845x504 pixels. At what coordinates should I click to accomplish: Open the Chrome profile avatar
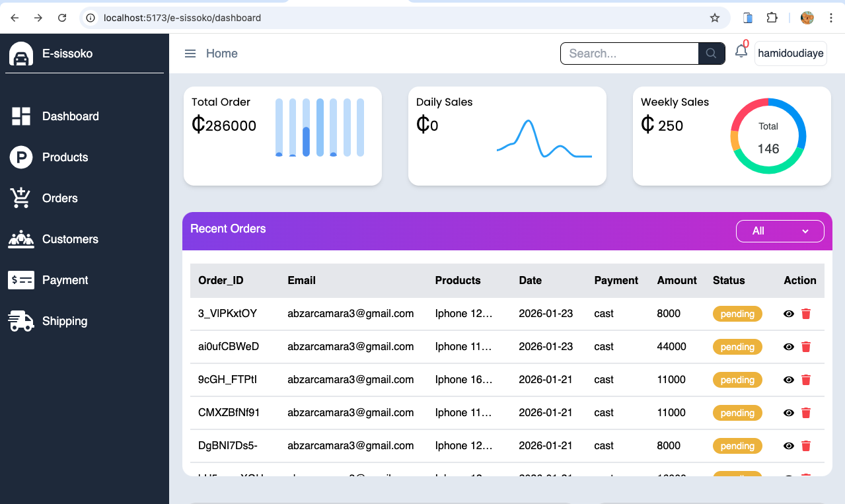pyautogui.click(x=807, y=18)
